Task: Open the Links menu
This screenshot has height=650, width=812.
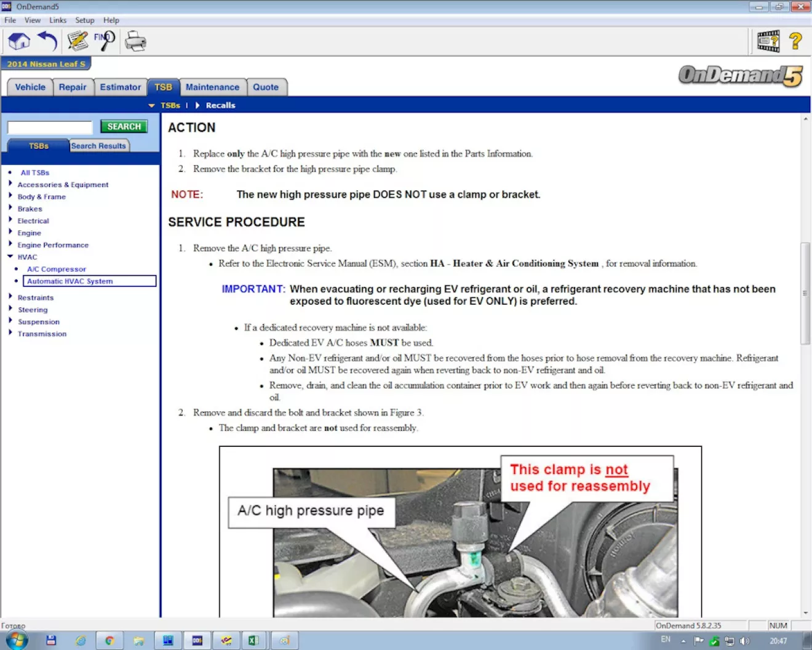Action: [58, 20]
